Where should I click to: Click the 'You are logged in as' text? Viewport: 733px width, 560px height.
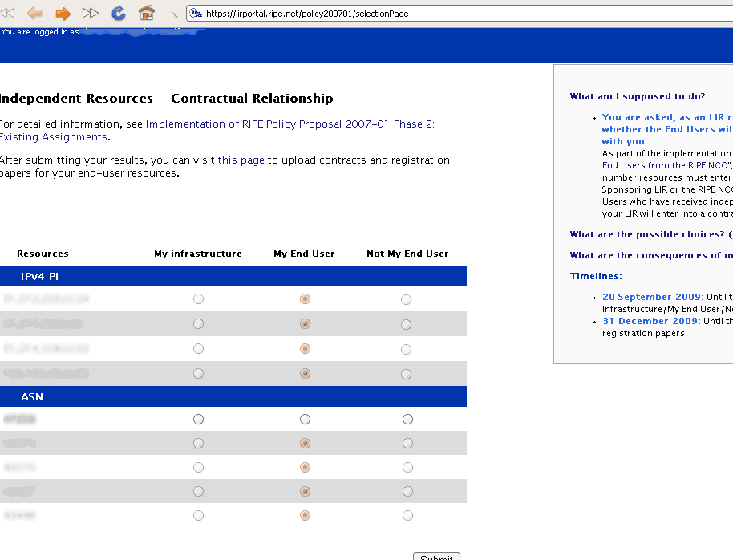40,32
